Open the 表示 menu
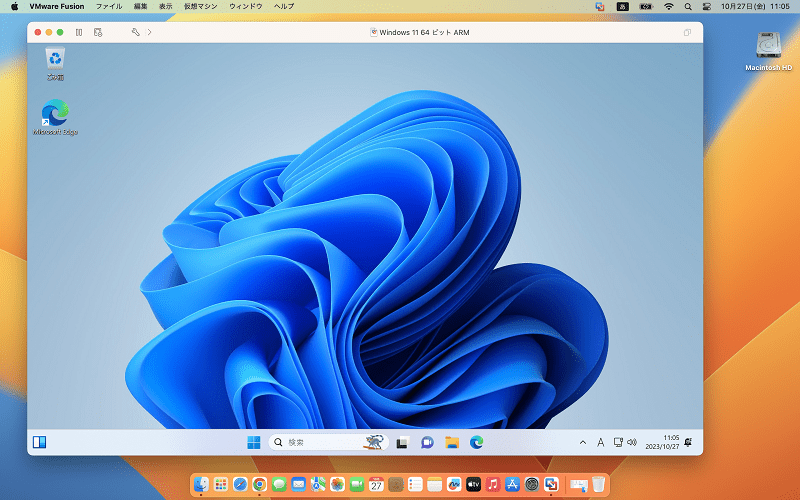Image resolution: width=800 pixels, height=500 pixels. (x=165, y=6)
